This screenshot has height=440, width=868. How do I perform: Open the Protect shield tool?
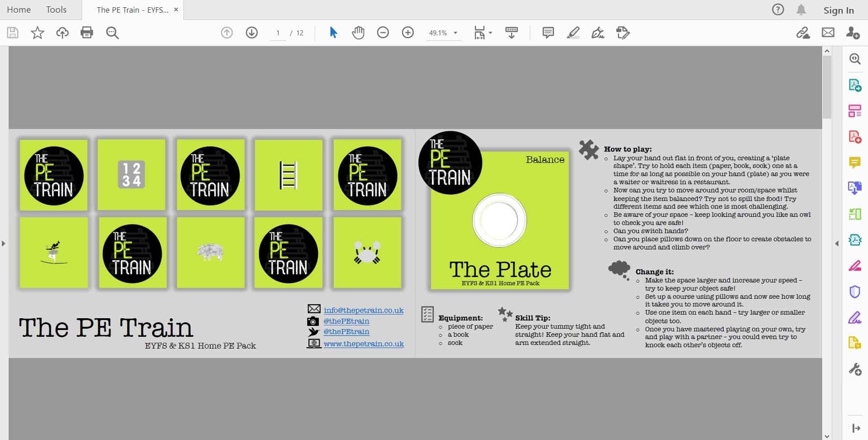pyautogui.click(x=854, y=292)
